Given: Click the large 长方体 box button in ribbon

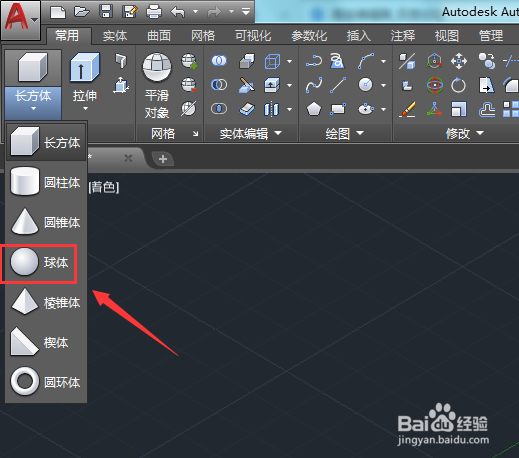Looking at the screenshot, I should pyautogui.click(x=33, y=68).
